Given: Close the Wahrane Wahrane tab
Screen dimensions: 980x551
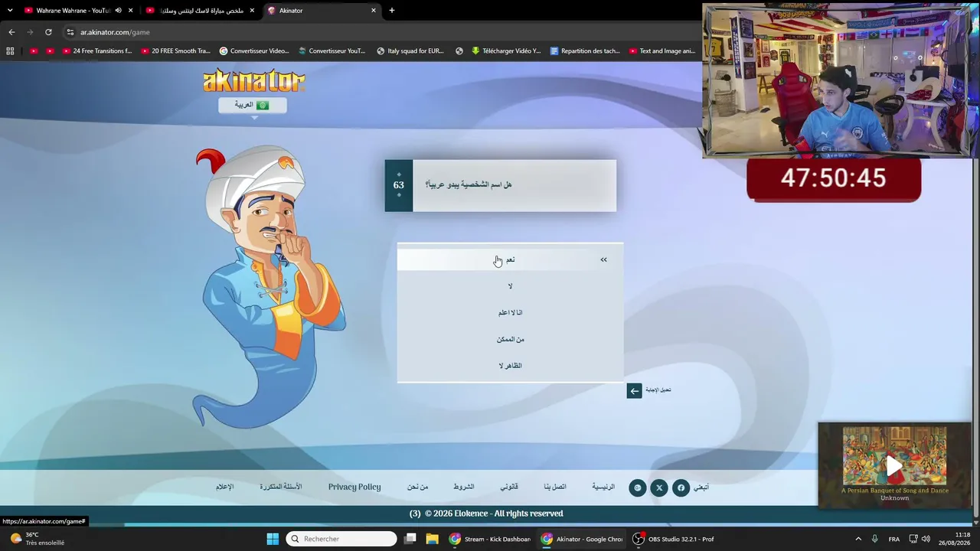Looking at the screenshot, I should point(131,11).
